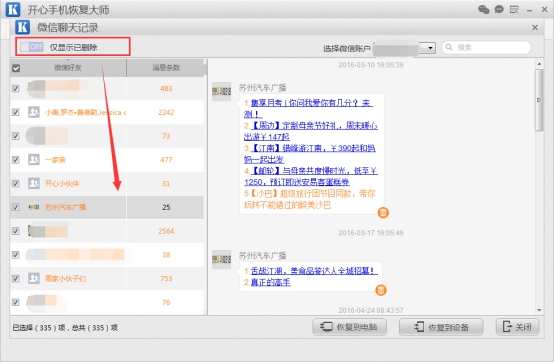Click trash icon on 2016-03-17 message
The image size is (554, 362).
pyautogui.click(x=381, y=290)
